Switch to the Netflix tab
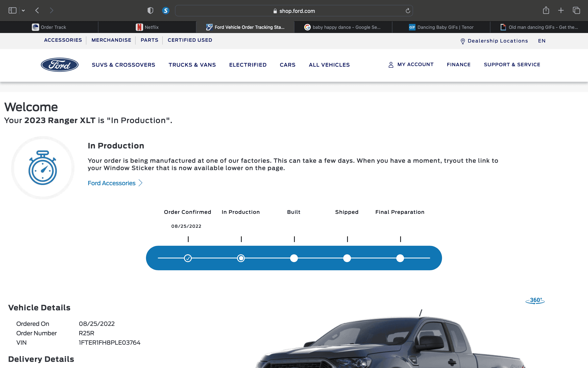Image resolution: width=588 pixels, height=368 pixels. (x=147, y=27)
